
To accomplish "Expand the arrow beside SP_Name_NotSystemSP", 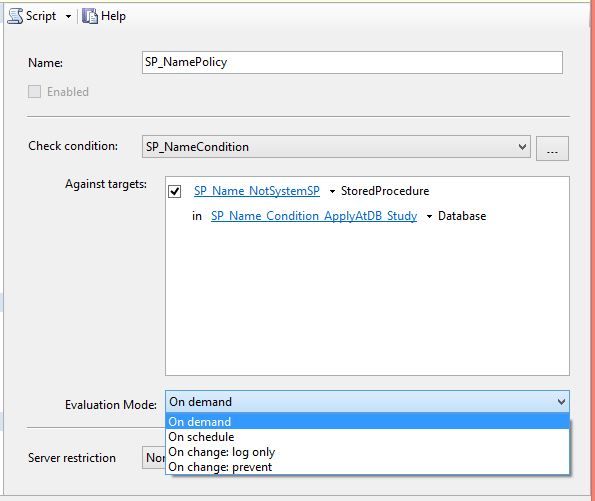I will [332, 191].
